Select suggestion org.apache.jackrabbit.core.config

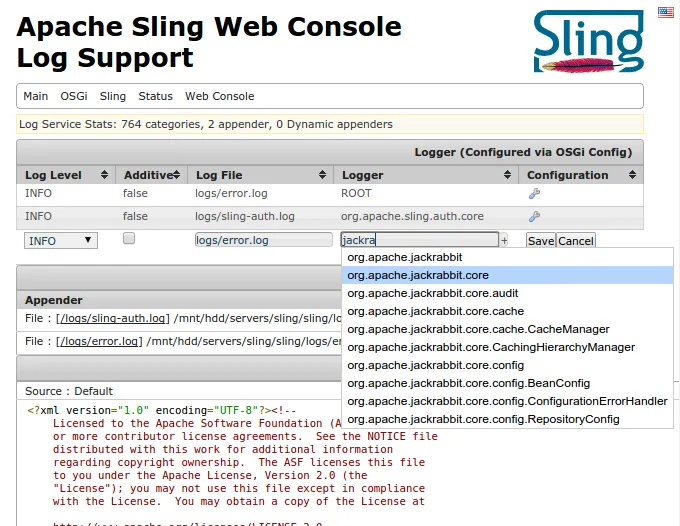(x=507, y=365)
